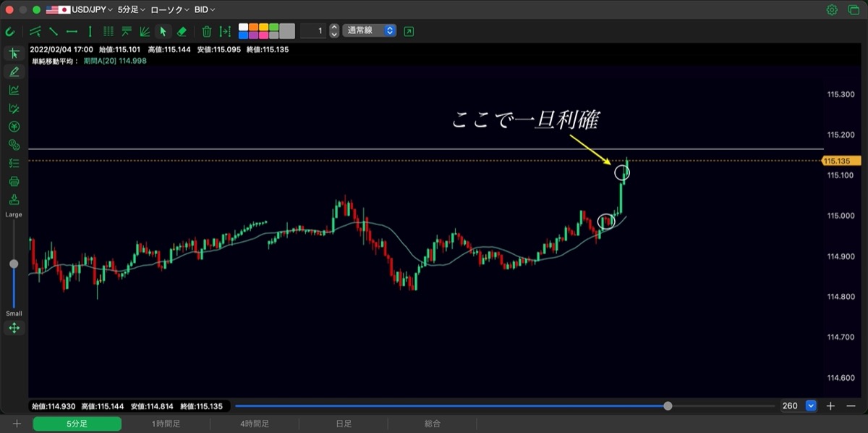Select the eraser tool
Viewport: 868px width, 433px height.
pyautogui.click(x=182, y=31)
